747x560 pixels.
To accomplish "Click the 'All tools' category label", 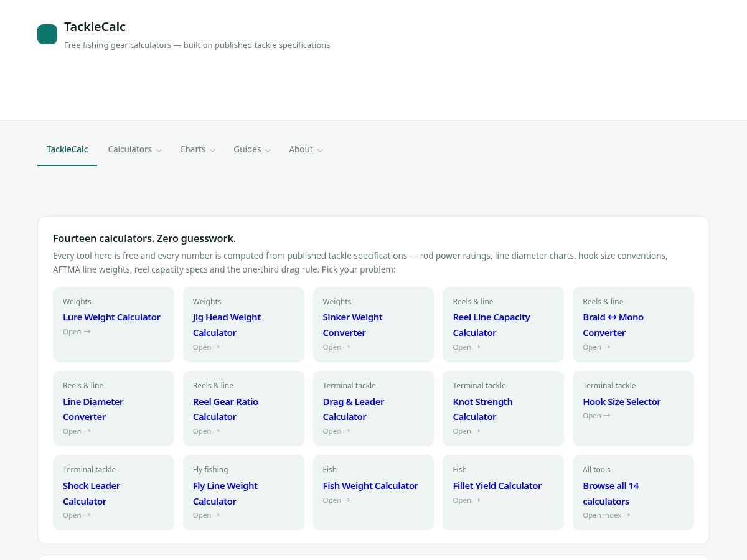I will point(596,470).
